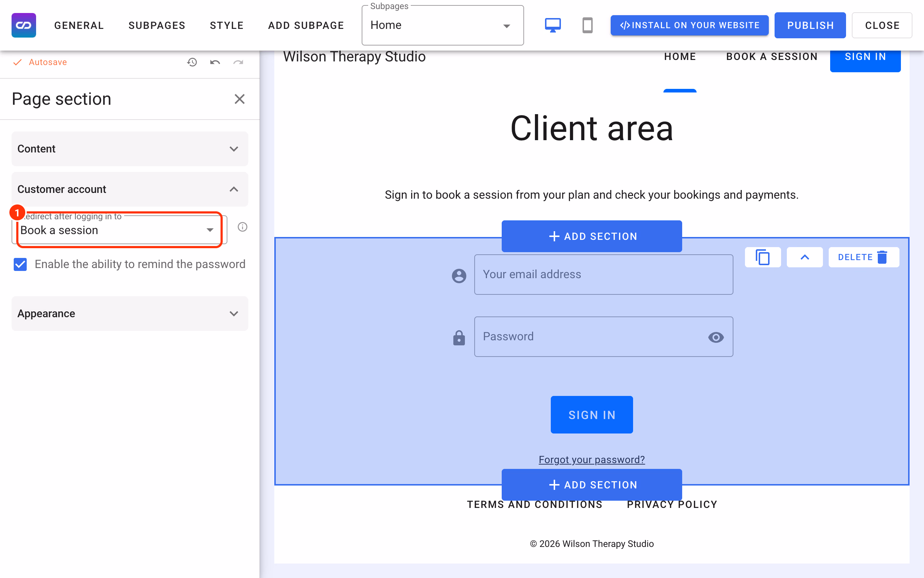Redo the last change
This screenshot has width=924, height=578.
238,62
